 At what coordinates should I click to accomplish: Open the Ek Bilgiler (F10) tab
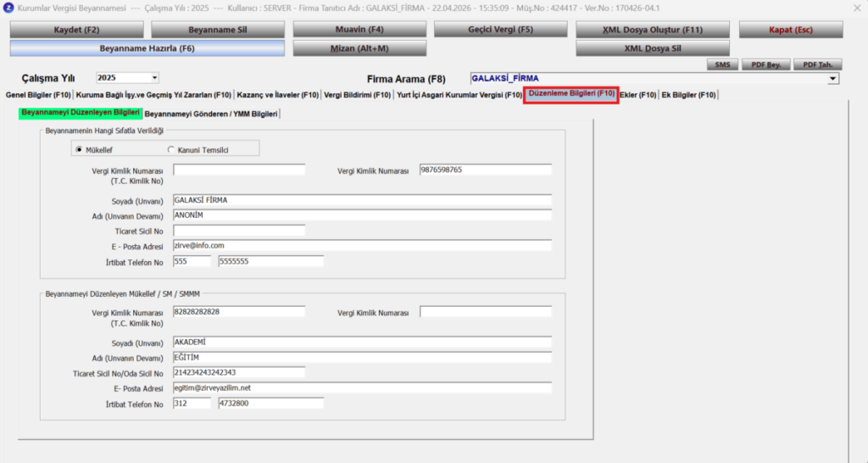tap(688, 95)
